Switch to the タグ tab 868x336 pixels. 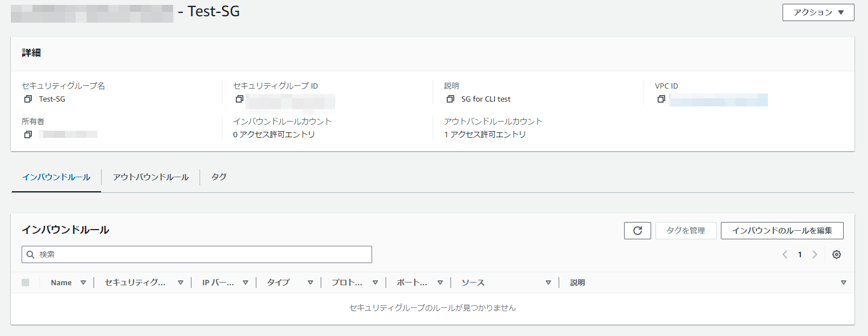click(x=219, y=177)
